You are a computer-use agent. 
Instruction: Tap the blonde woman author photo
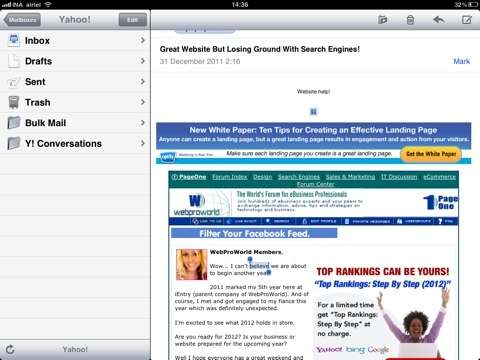coord(191,264)
